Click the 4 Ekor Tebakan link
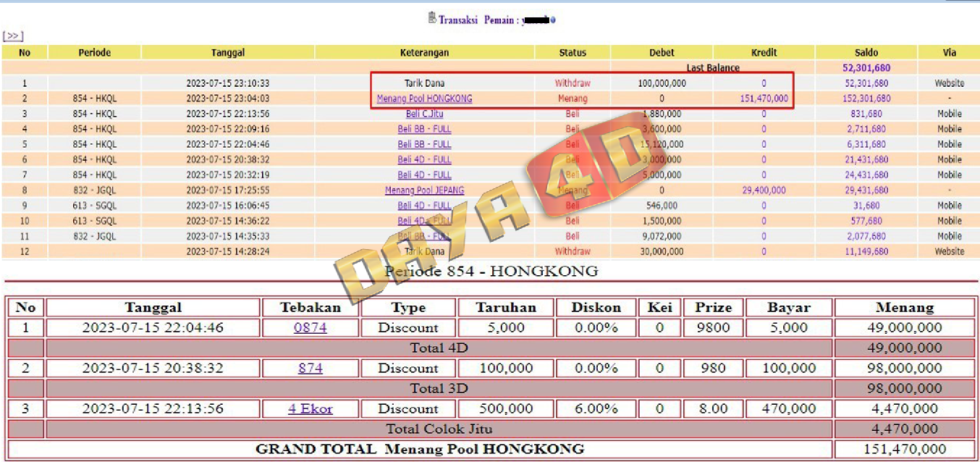The image size is (980, 462). click(310, 408)
